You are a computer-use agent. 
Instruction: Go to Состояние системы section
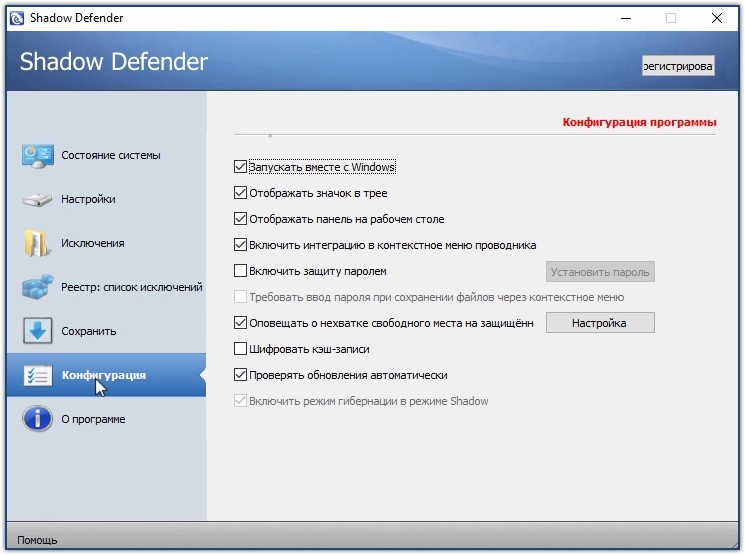point(111,155)
